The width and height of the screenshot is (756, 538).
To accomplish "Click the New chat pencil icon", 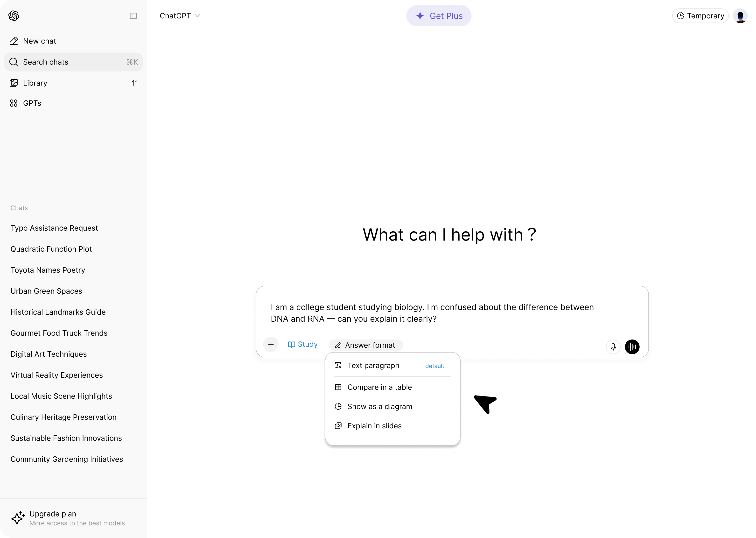I will coord(14,41).
